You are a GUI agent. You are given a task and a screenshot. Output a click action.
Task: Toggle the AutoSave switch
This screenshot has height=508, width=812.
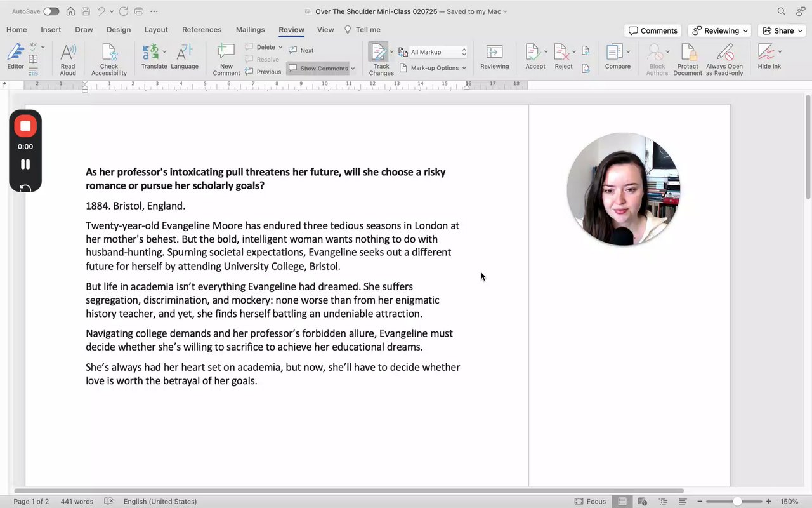click(x=51, y=11)
